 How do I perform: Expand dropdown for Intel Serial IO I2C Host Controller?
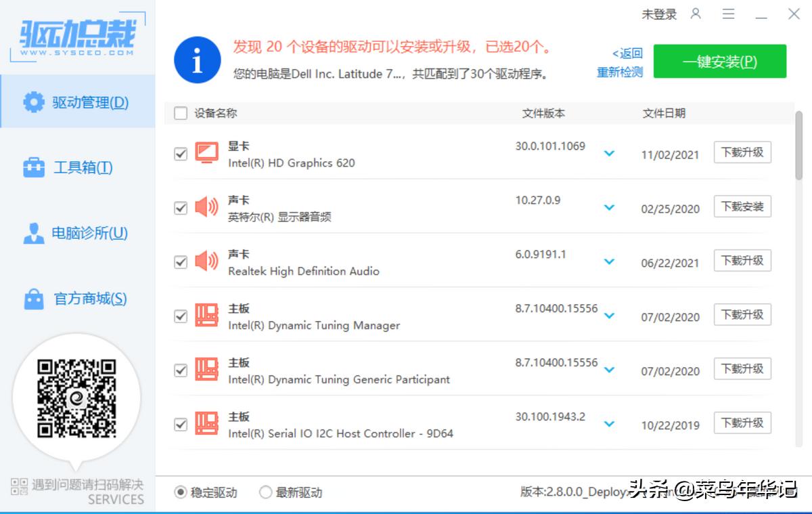[608, 424]
